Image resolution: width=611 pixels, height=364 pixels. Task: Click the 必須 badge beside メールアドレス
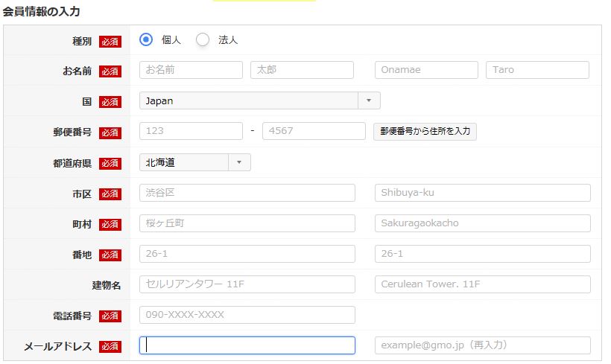click(x=110, y=346)
